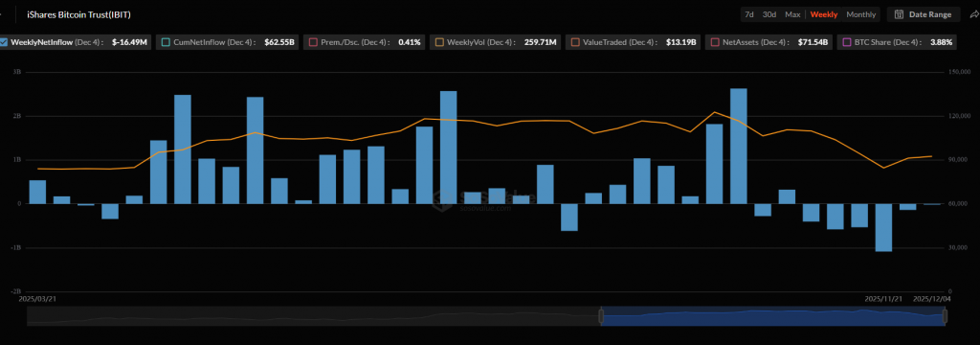980x345 pixels.
Task: Click the blue selected range in navigator
Action: [772, 316]
